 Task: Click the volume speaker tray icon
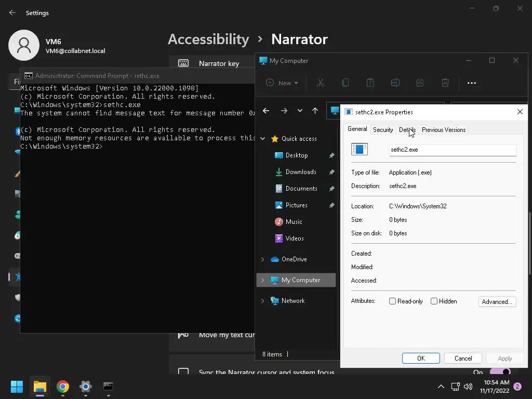[x=468, y=387]
